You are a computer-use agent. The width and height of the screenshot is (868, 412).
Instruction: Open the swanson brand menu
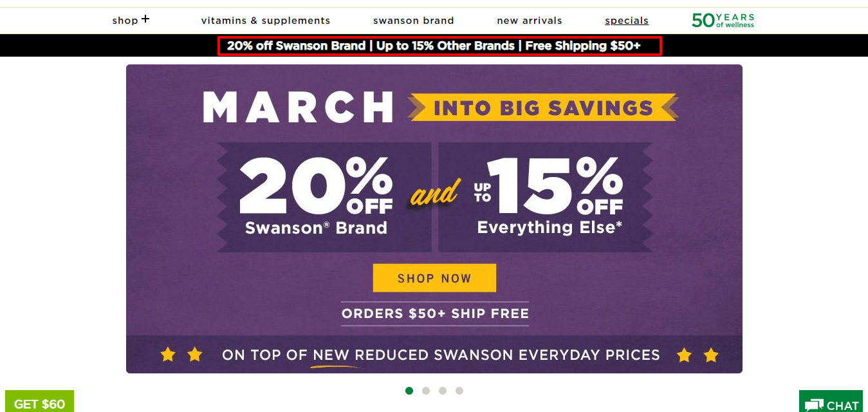[x=414, y=21]
